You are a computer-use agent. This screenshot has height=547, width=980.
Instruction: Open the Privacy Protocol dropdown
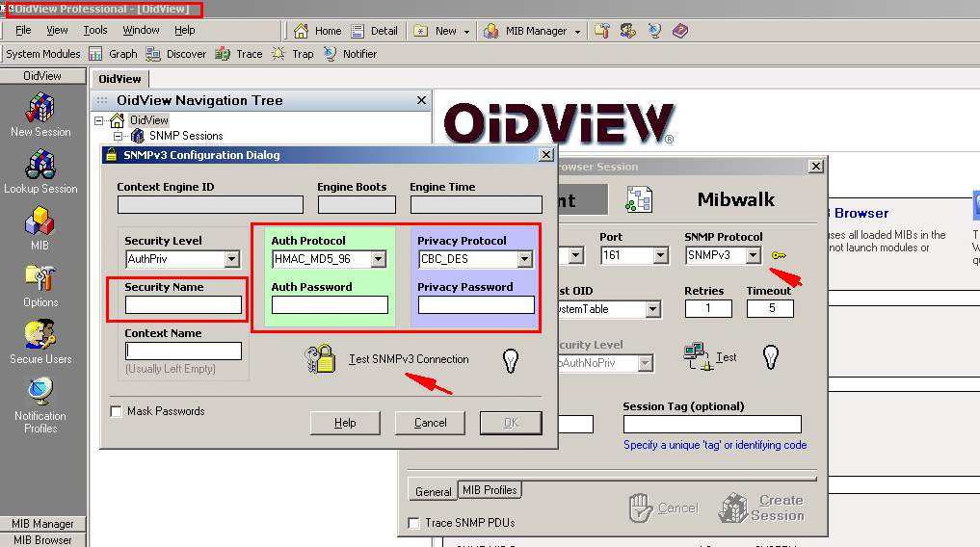(x=524, y=259)
